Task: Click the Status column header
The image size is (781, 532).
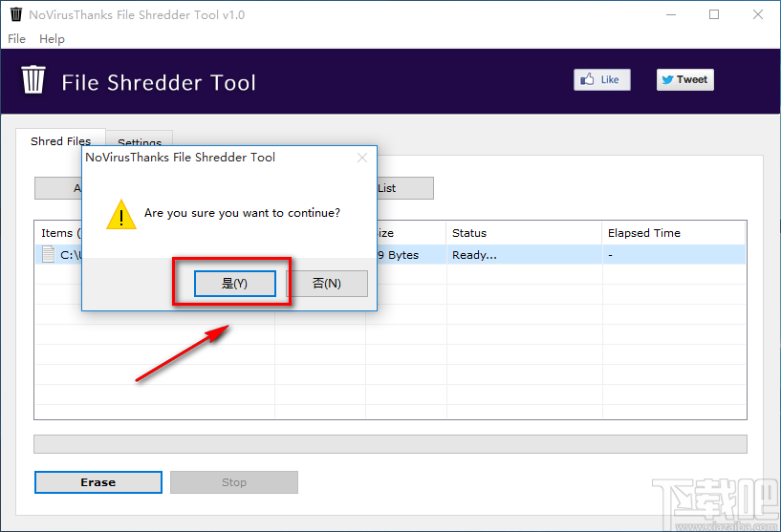Action: pyautogui.click(x=524, y=233)
